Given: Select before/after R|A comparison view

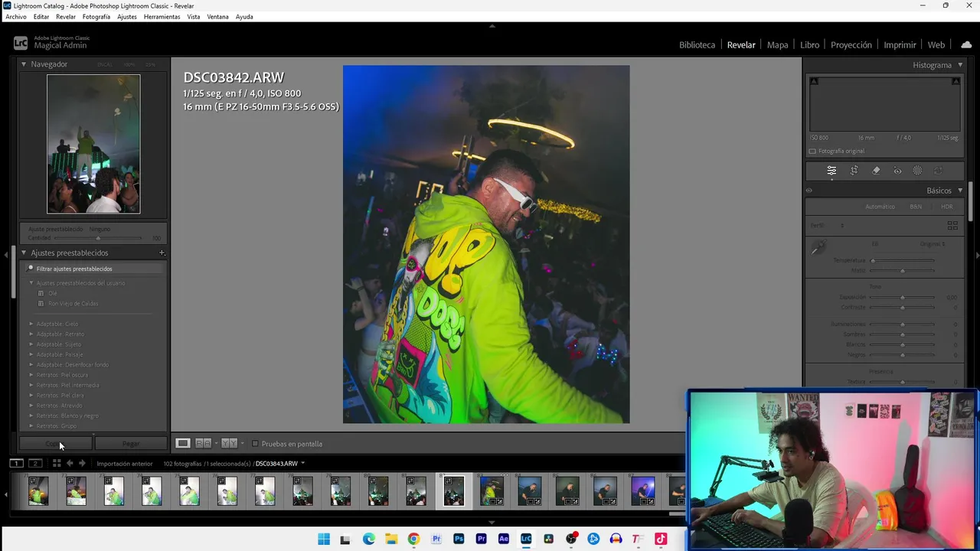Looking at the screenshot, I should (x=203, y=443).
